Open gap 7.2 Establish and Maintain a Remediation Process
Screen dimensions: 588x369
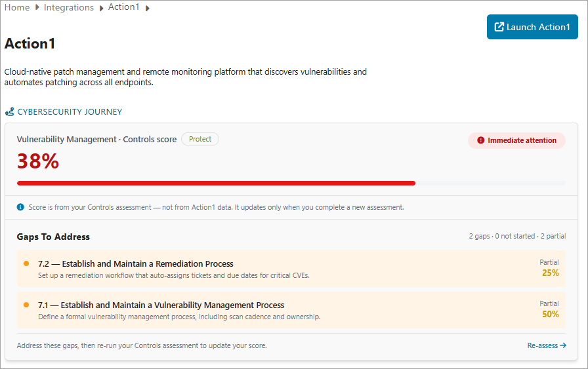pyautogui.click(x=291, y=269)
